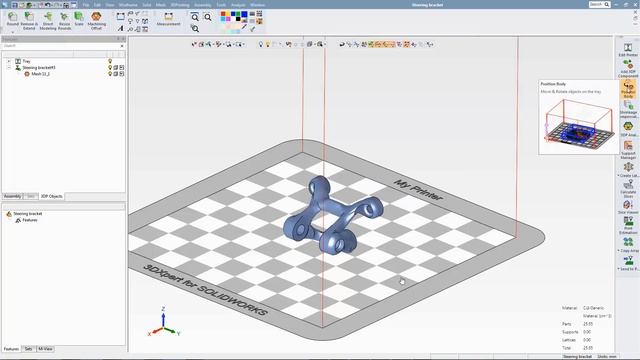Launch Direct Modeling tool
The height and width of the screenshot is (360, 640).
[48, 20]
